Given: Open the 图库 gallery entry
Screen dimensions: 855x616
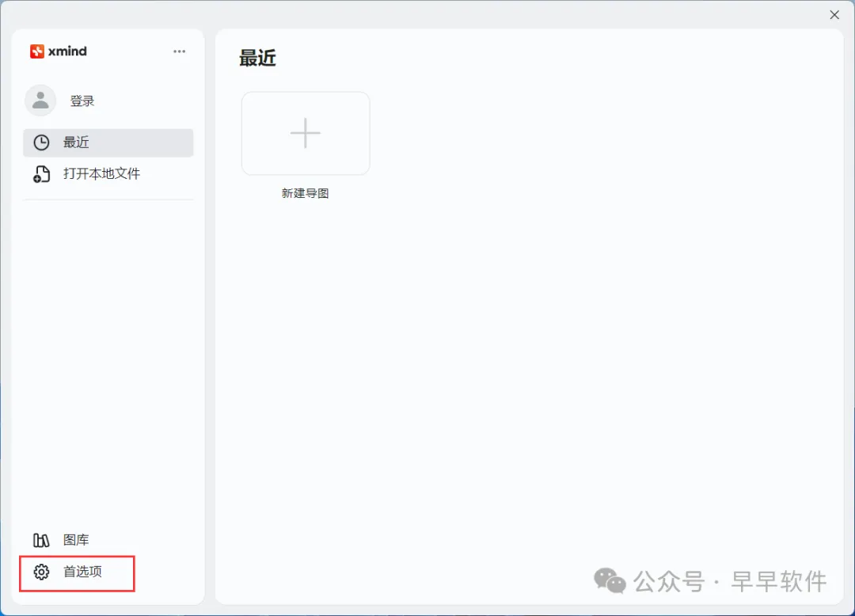Looking at the screenshot, I should pyautogui.click(x=108, y=540).
